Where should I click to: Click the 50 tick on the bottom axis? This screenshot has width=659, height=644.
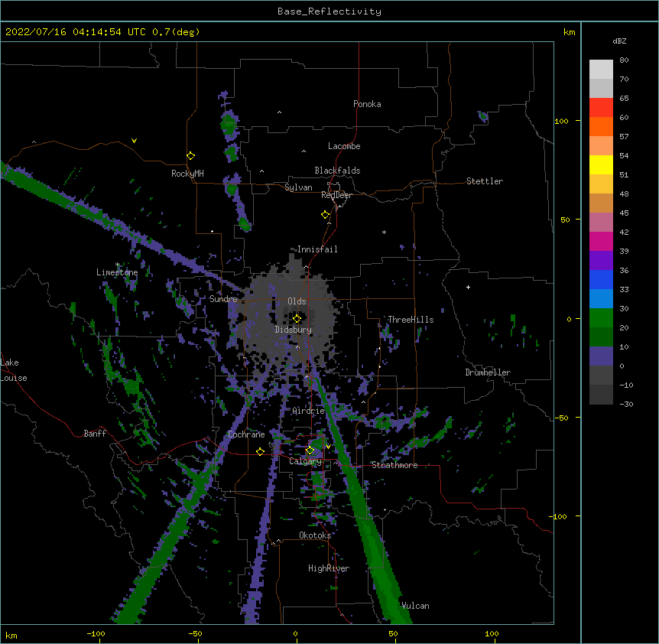[x=394, y=633]
